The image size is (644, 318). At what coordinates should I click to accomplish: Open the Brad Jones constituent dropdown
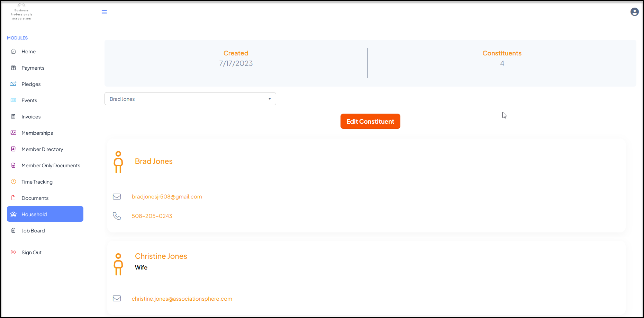[x=190, y=99]
